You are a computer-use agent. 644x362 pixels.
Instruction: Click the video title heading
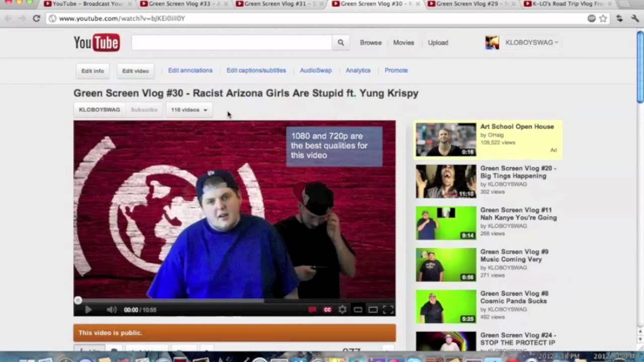[x=246, y=93]
